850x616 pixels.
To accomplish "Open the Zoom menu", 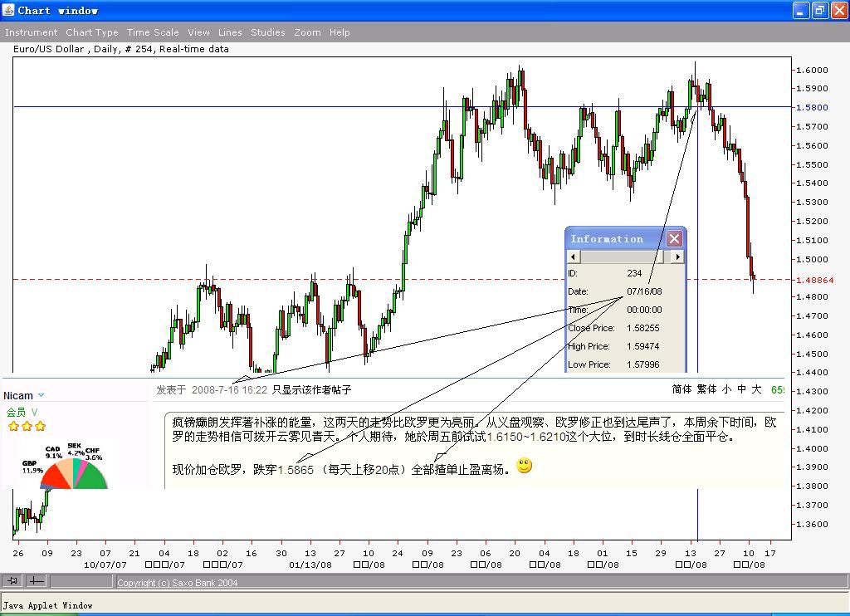I will point(307,32).
